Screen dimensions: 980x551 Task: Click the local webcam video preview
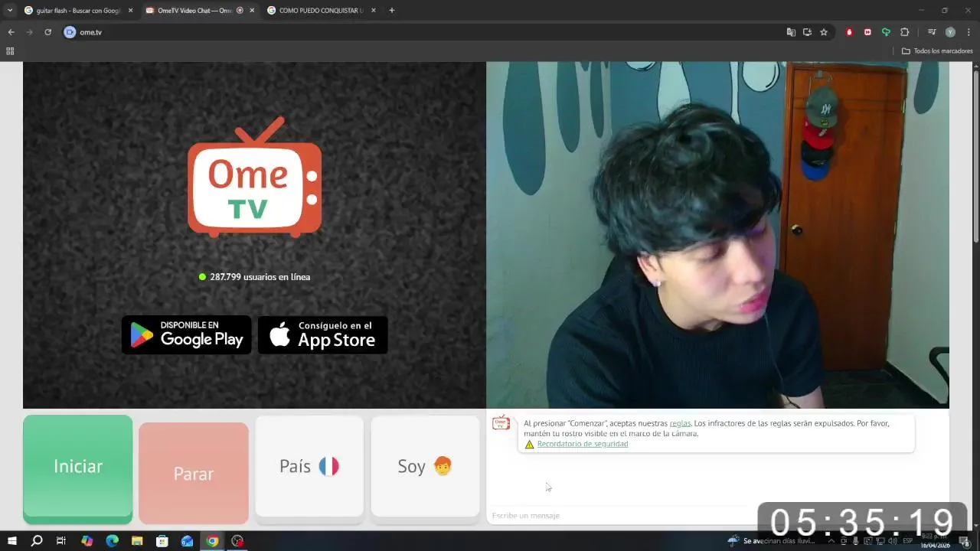[x=717, y=235]
